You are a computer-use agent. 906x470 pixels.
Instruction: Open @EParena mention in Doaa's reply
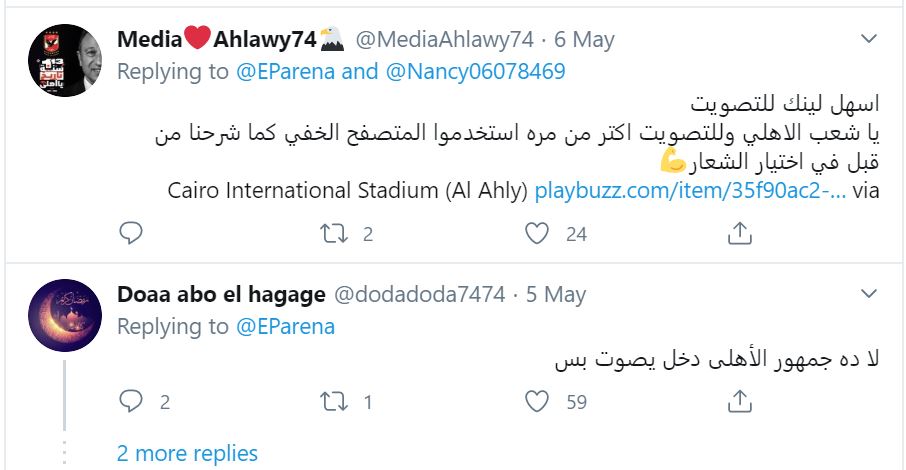[285, 327]
